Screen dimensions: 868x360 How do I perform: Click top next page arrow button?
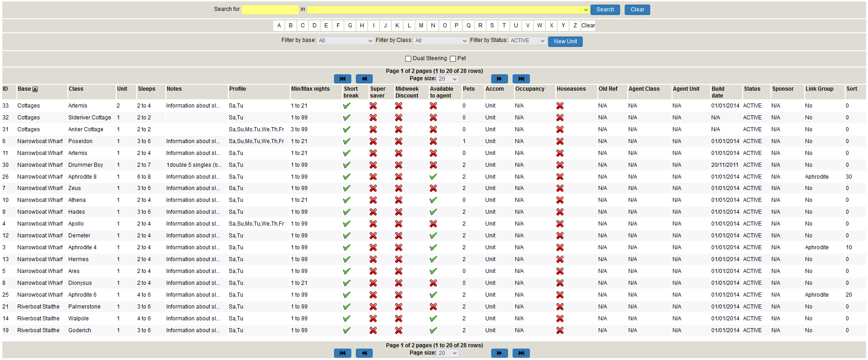(499, 79)
